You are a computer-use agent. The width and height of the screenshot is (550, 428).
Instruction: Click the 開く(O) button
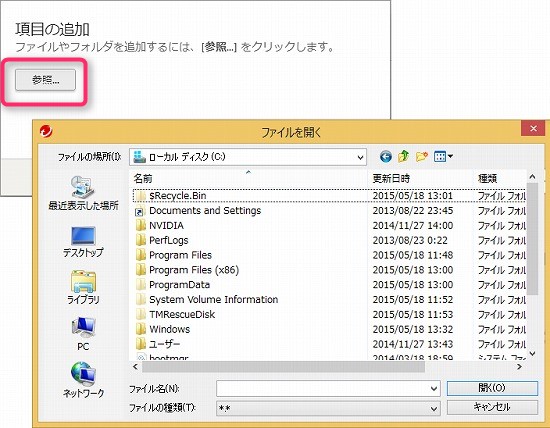(492, 388)
